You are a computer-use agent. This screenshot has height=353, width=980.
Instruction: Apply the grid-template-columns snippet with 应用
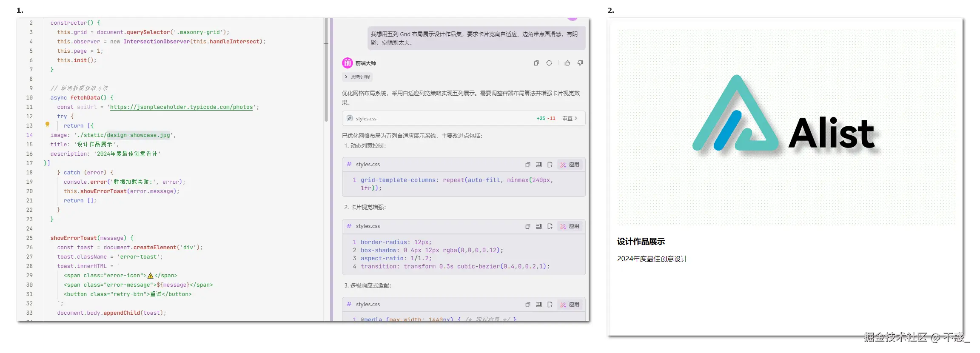(570, 165)
